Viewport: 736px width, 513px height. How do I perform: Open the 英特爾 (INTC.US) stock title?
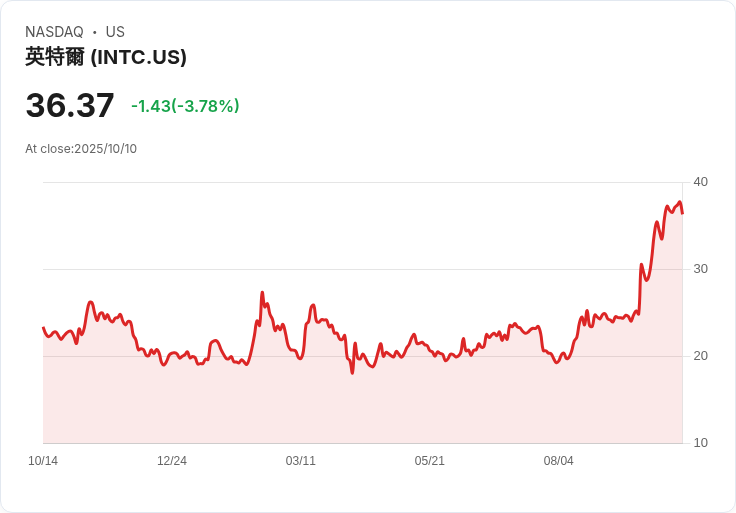click(106, 57)
